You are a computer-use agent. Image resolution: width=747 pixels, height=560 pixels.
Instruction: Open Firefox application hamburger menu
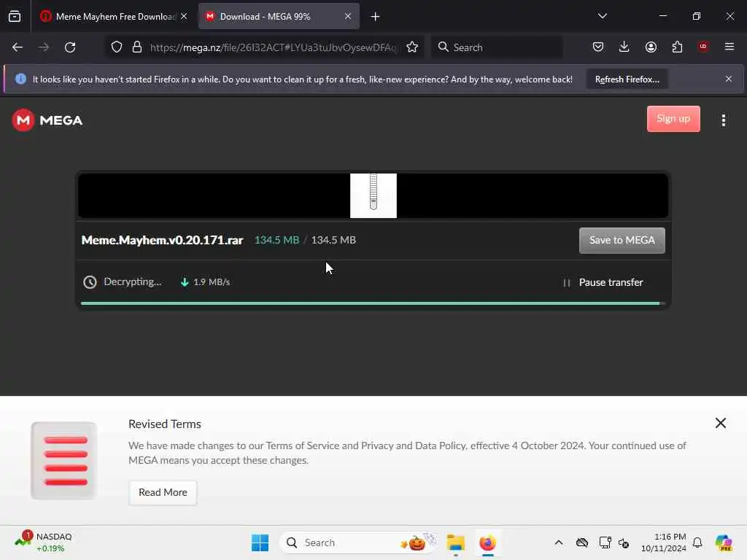[x=729, y=47]
